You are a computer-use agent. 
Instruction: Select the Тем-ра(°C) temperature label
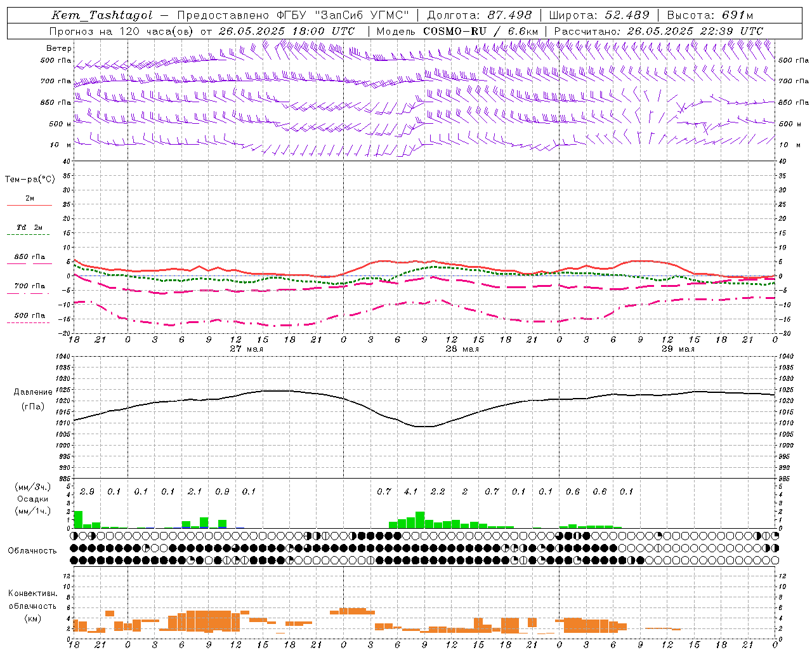point(30,180)
